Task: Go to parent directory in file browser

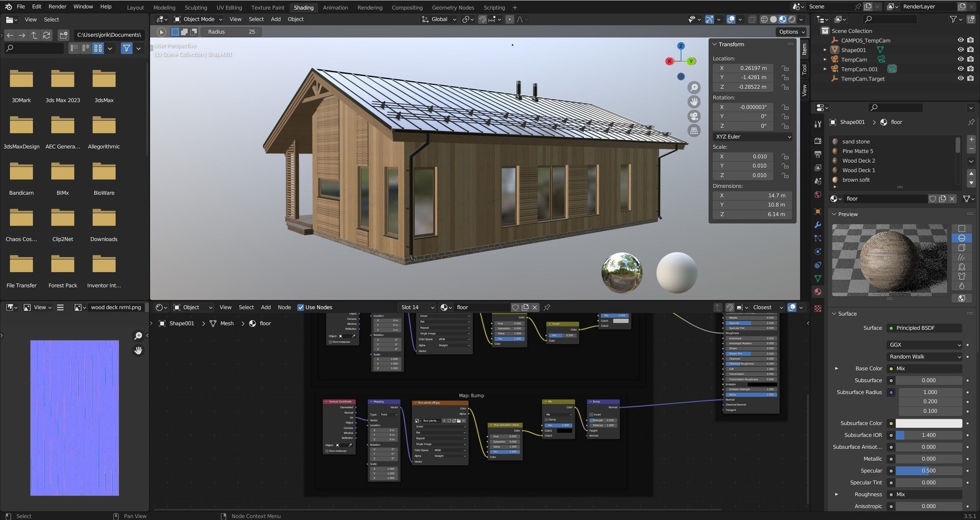Action: (34, 35)
